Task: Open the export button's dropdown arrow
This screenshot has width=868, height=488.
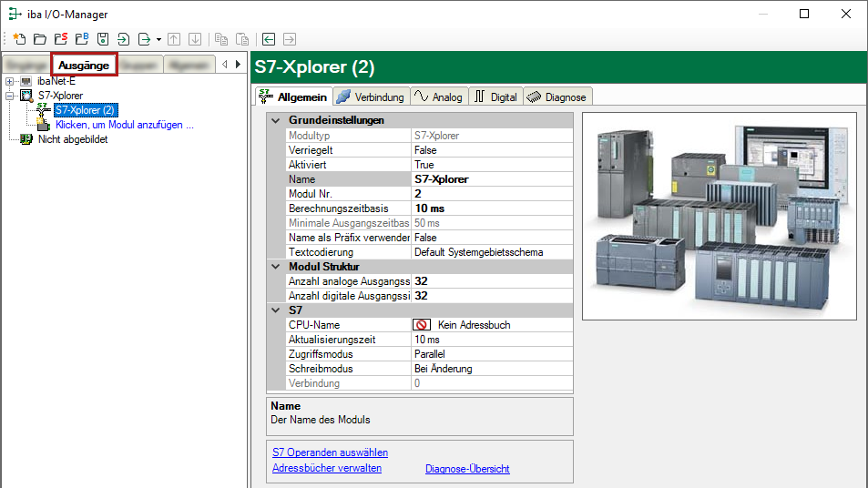Action: 158,39
